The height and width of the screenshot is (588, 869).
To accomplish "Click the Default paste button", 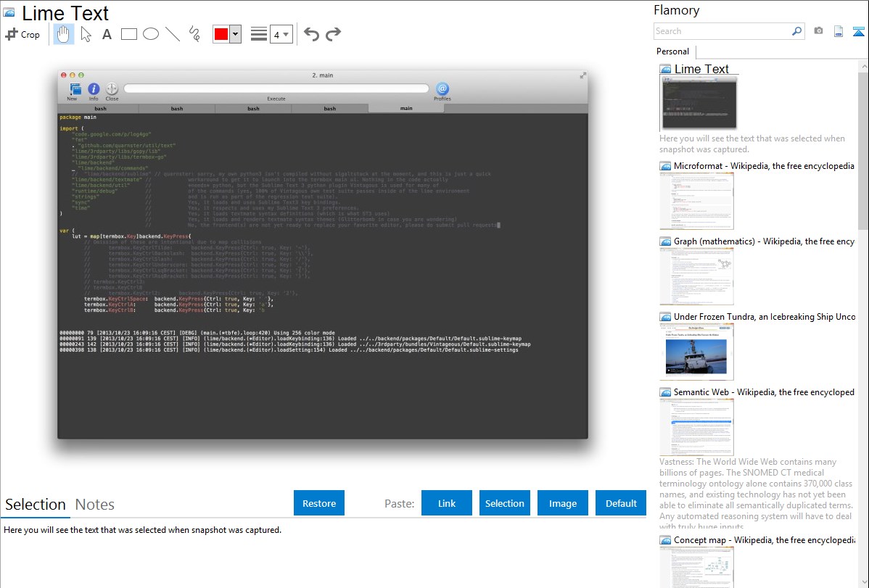I will (x=621, y=503).
